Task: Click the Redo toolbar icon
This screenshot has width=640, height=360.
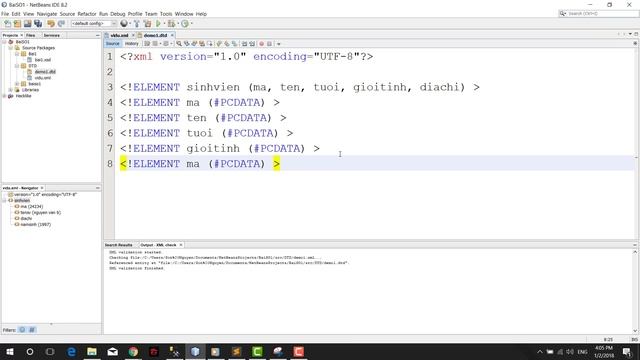Action: [x=61, y=24]
